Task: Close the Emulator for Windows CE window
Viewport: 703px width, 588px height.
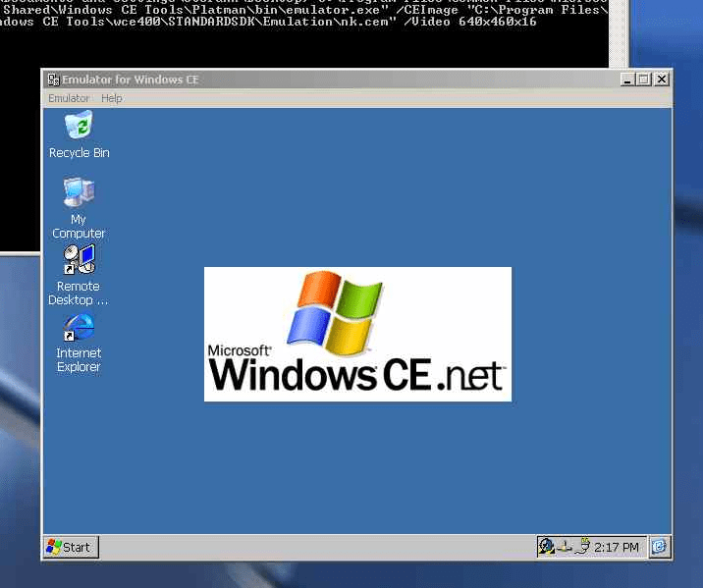Action: coord(662,80)
